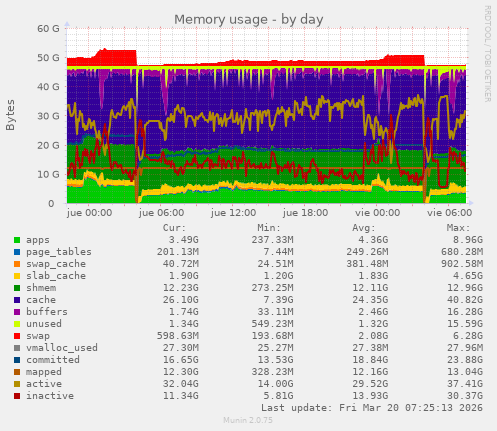The width and height of the screenshot is (497, 431).
Task: Click the 'Max:' column header
Action: point(458,228)
